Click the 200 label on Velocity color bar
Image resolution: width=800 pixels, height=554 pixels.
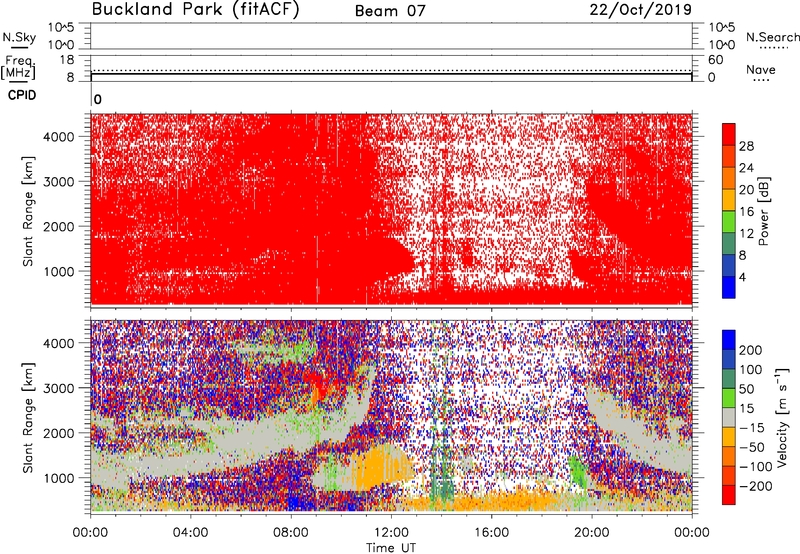[x=751, y=350]
